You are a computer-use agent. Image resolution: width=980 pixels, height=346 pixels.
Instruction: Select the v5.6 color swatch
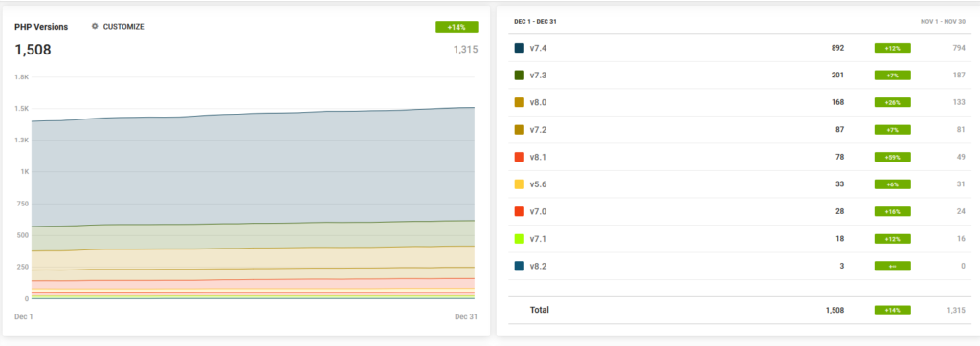520,184
